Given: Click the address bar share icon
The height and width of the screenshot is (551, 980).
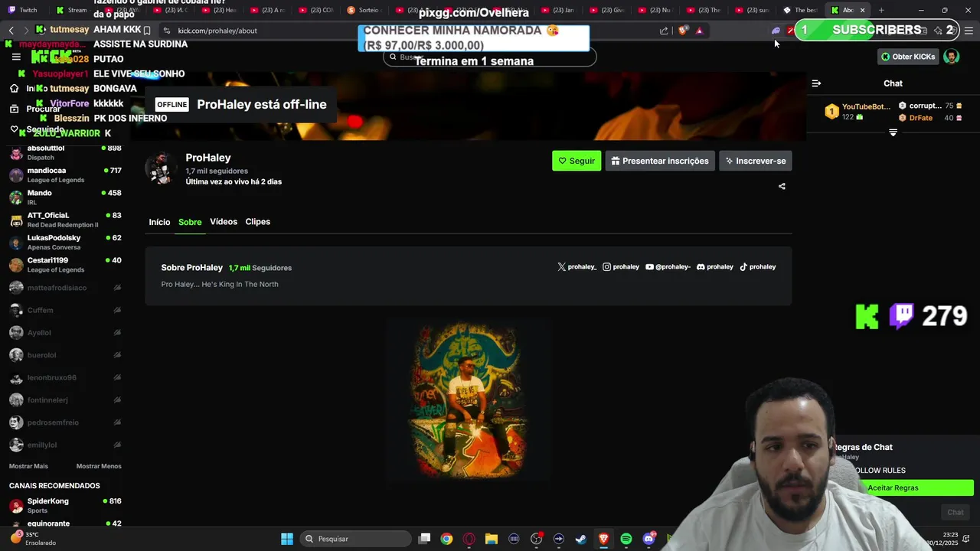Looking at the screenshot, I should tap(664, 31).
